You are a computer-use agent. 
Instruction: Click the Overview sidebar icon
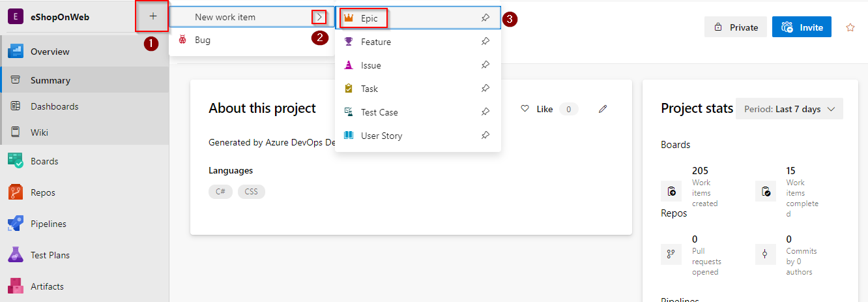tap(15, 52)
